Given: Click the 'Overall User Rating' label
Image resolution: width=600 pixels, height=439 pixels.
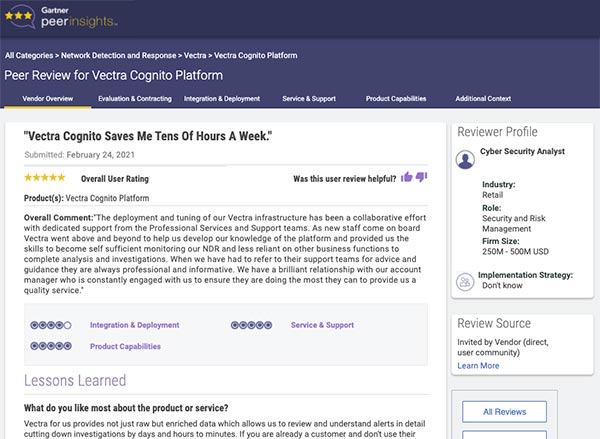Looking at the screenshot, I should coord(115,179).
